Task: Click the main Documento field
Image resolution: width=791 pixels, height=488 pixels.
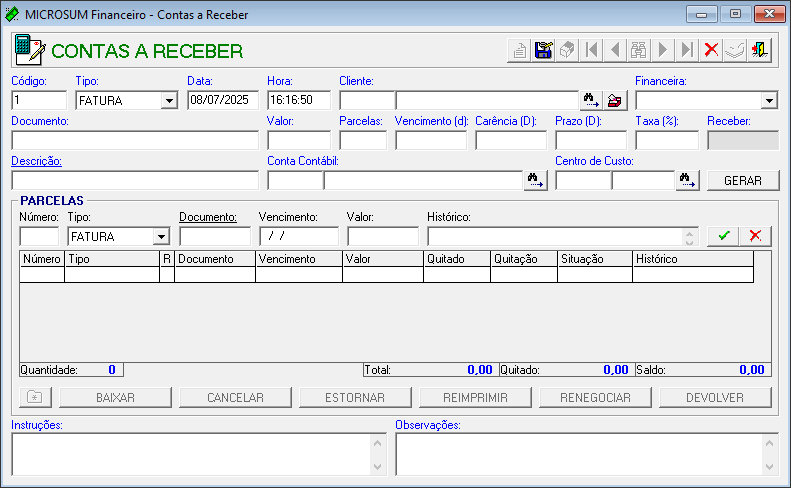Action: click(x=135, y=140)
